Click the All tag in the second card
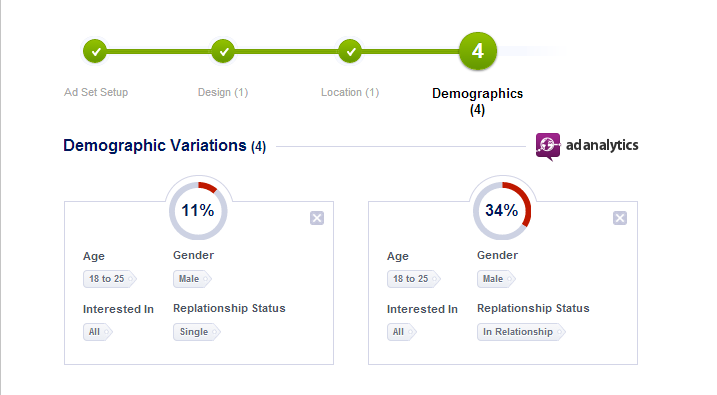 tap(401, 332)
